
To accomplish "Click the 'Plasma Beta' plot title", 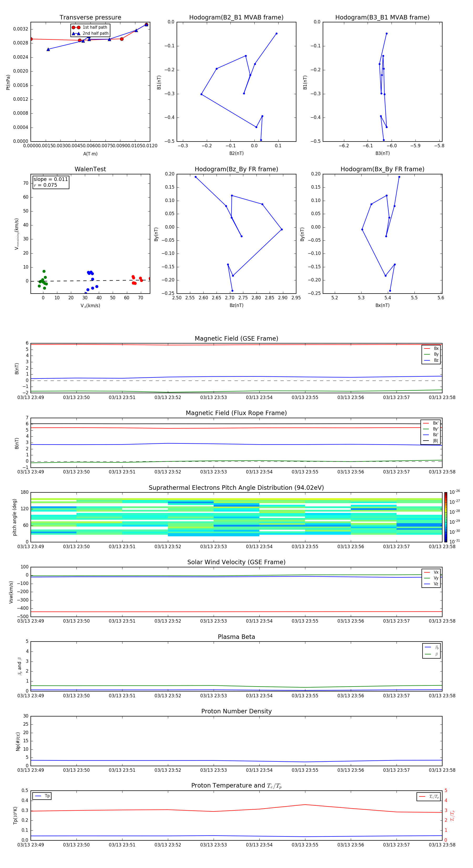I will 236,637.
